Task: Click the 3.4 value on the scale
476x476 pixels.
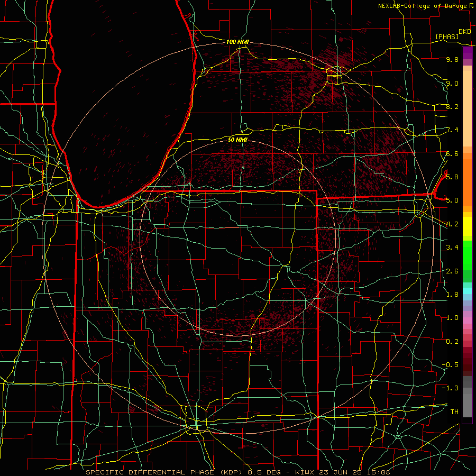Action: tap(452, 248)
